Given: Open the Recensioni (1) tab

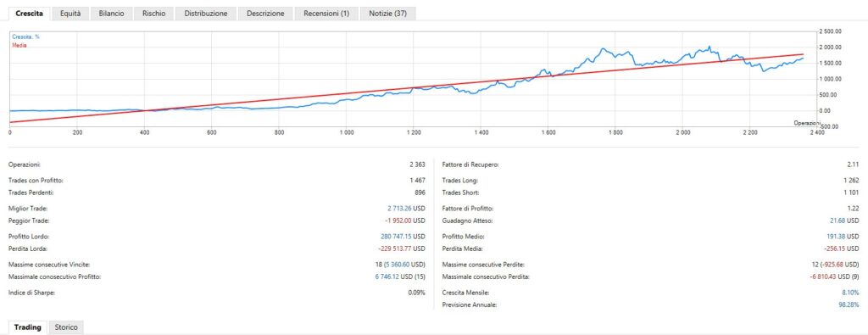Looking at the screenshot, I should point(326,14).
